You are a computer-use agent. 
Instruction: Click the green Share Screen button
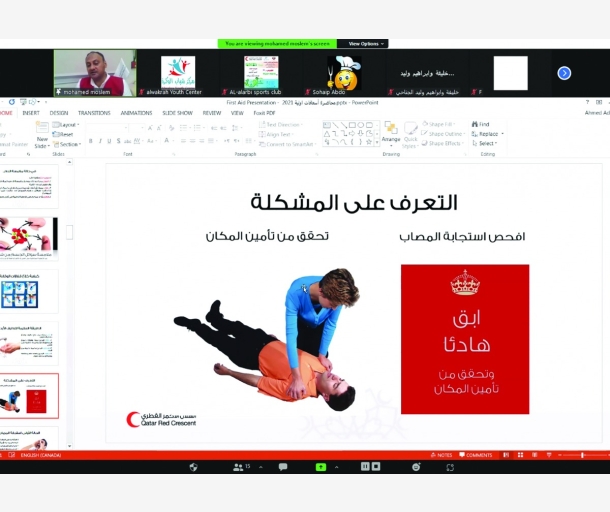(321, 466)
